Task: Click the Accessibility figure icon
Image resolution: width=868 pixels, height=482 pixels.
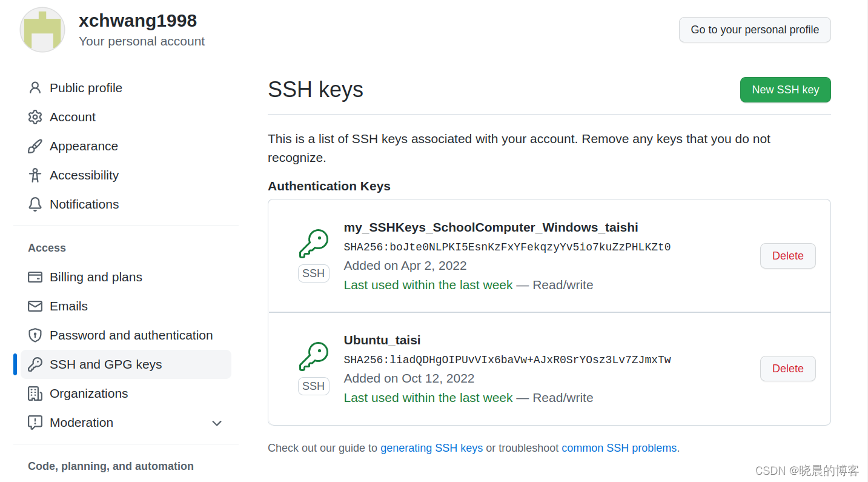Action: click(x=35, y=175)
